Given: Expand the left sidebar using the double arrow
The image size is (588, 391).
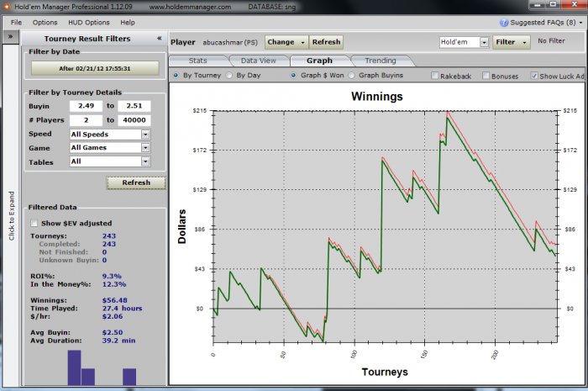Looking at the screenshot, I should (10, 37).
